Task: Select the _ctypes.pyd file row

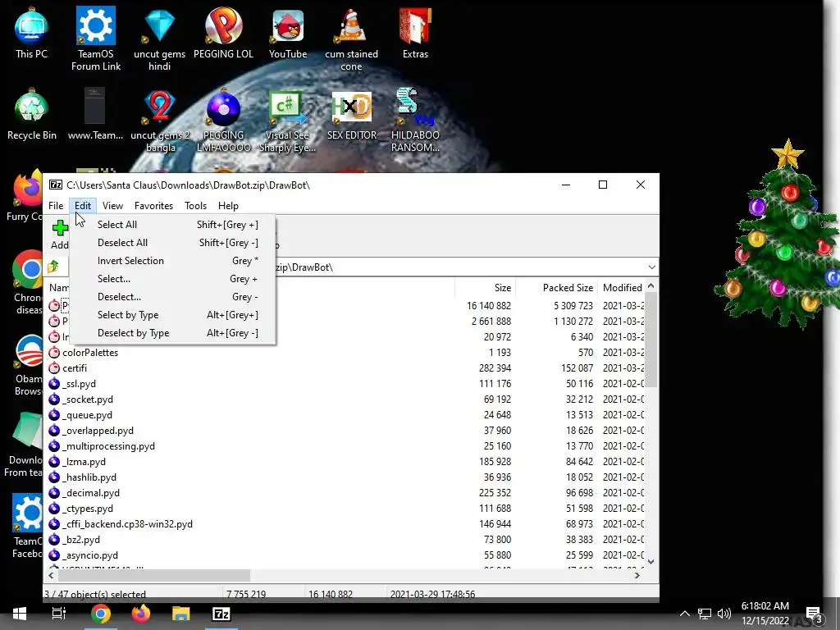Action: point(346,508)
